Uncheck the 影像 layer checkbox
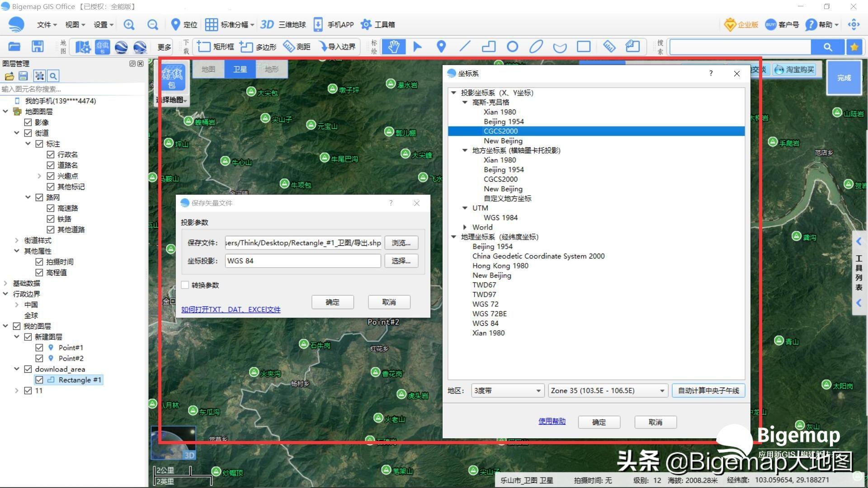This screenshot has width=868, height=488. pyautogui.click(x=28, y=122)
